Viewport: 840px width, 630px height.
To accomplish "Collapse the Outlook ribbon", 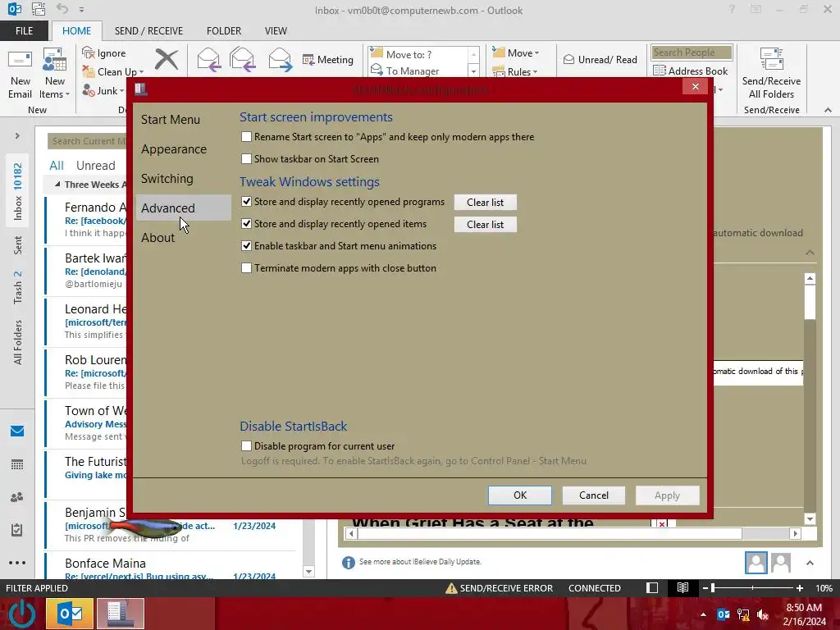I will pos(828,110).
